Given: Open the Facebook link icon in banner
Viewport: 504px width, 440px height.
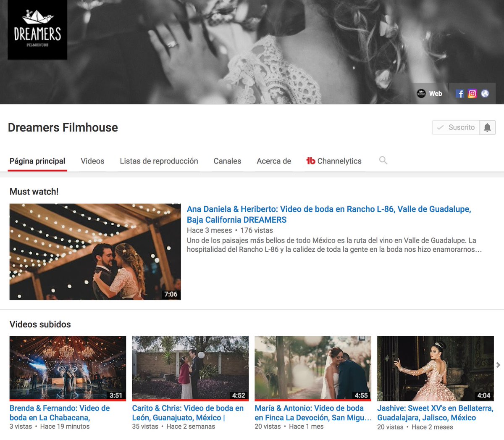Looking at the screenshot, I should point(460,94).
